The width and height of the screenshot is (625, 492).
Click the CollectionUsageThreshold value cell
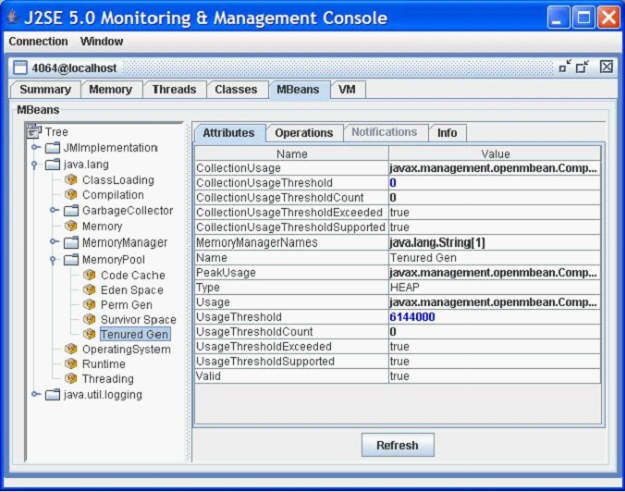pyautogui.click(x=494, y=183)
